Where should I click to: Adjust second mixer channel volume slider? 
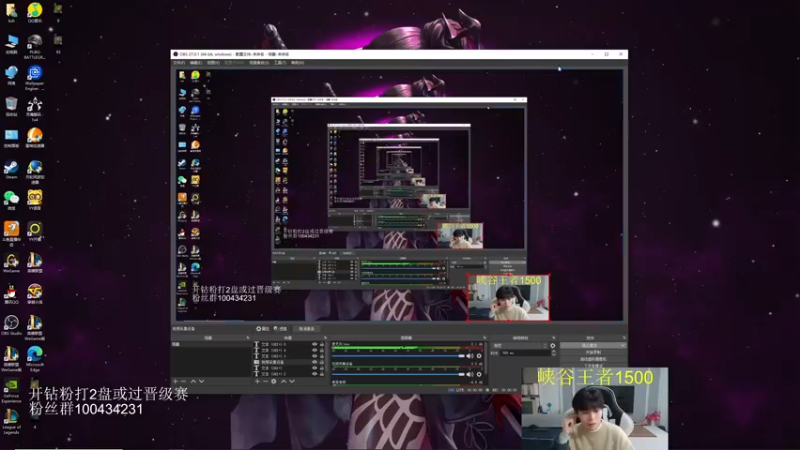coord(398,374)
